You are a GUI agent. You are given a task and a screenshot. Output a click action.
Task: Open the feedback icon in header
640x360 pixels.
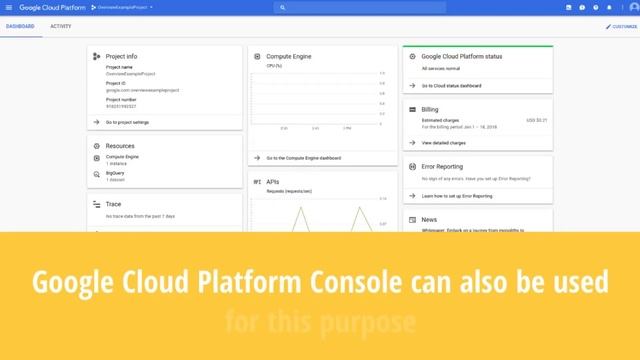582,7
